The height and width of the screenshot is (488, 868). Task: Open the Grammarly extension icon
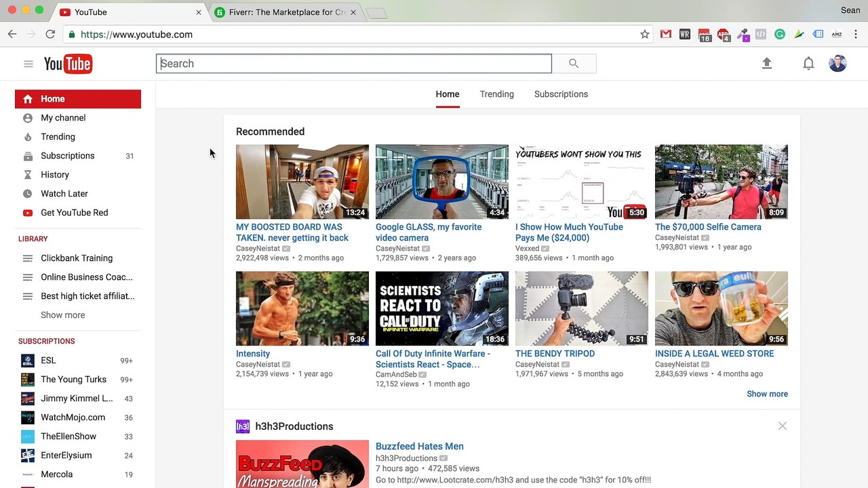(780, 35)
